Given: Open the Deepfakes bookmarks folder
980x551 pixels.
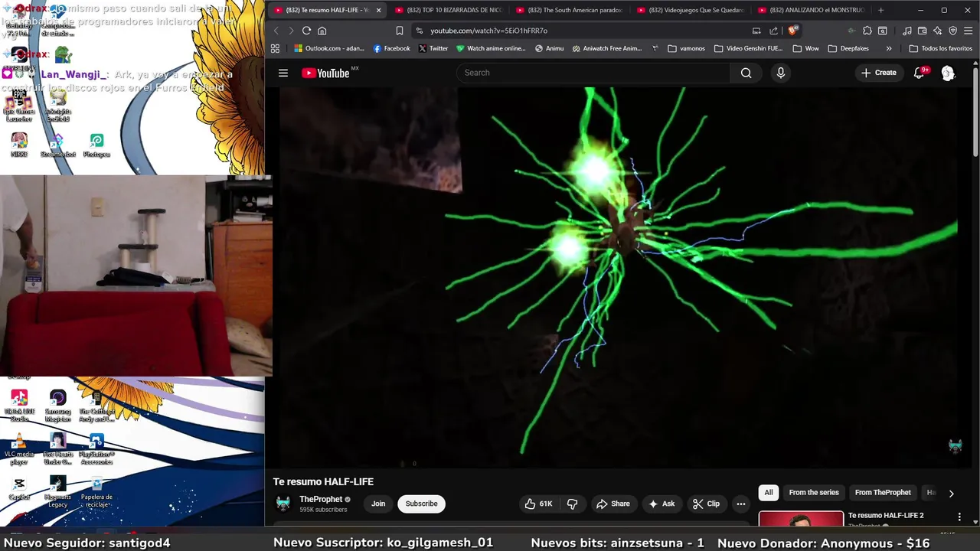Looking at the screenshot, I should [x=848, y=48].
